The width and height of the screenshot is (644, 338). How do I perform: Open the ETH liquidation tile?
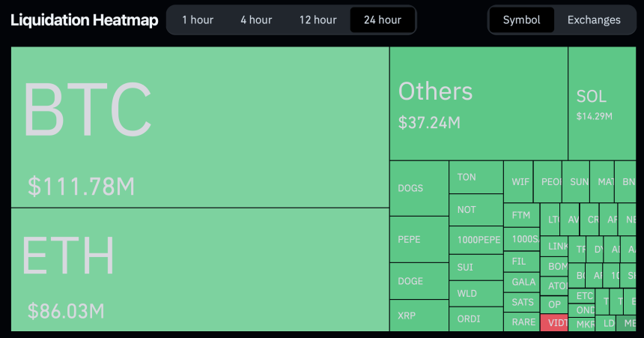point(199,270)
